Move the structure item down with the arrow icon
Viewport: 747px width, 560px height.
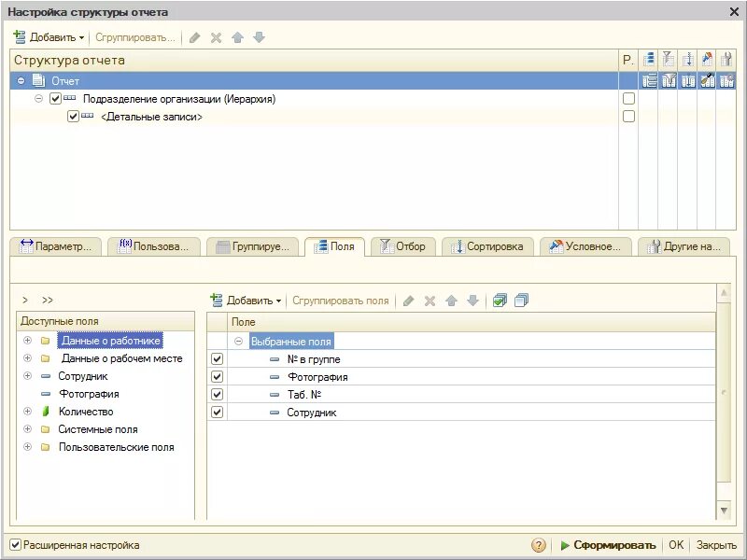(x=259, y=37)
